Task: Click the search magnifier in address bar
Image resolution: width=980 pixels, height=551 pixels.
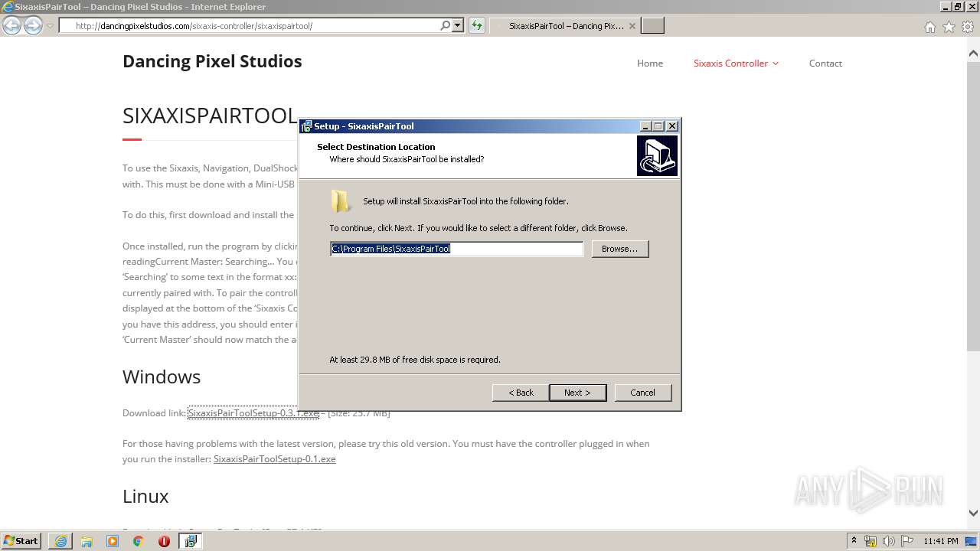Action: [445, 25]
